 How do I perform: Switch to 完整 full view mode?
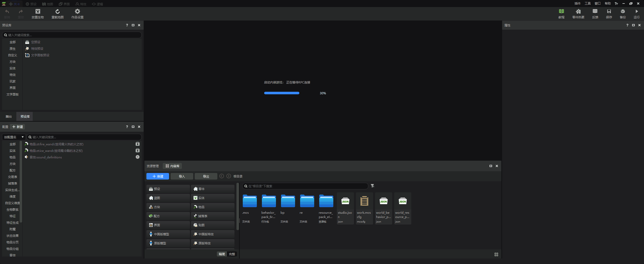click(232, 254)
